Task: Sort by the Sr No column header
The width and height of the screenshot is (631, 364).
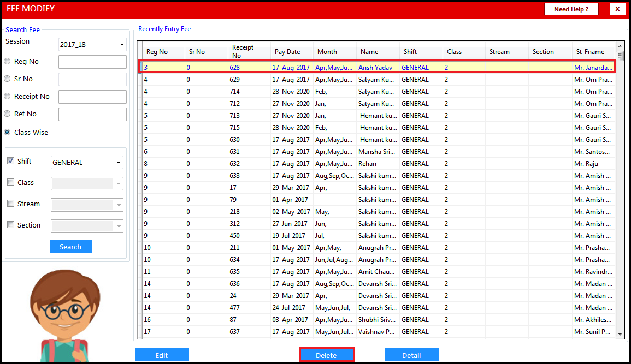Action: [207, 52]
